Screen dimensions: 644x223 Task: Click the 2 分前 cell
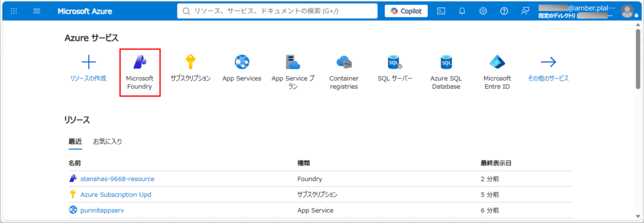click(x=489, y=179)
